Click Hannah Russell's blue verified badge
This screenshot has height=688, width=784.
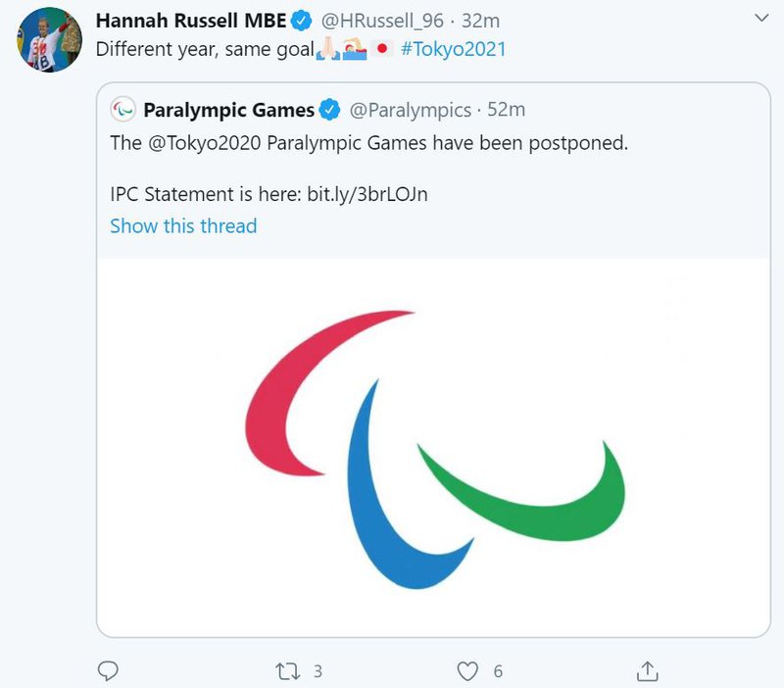[x=301, y=21]
